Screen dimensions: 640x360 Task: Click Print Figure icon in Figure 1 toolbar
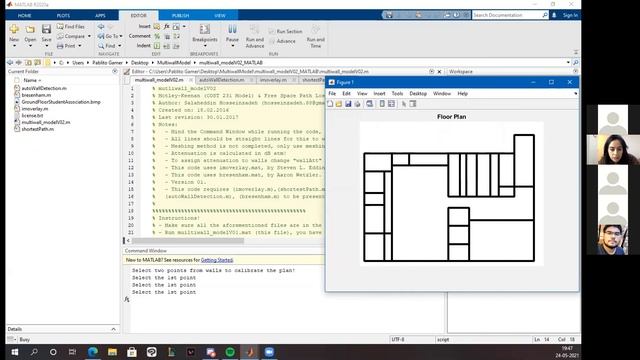point(358,104)
